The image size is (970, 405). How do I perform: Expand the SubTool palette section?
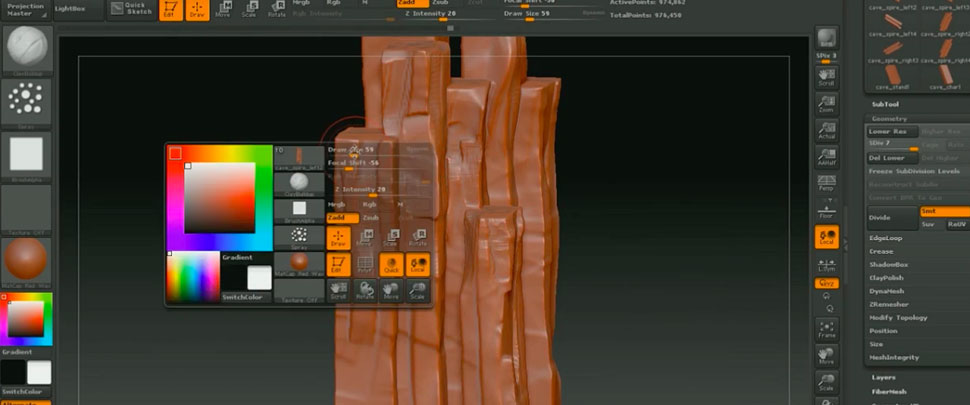(x=885, y=104)
